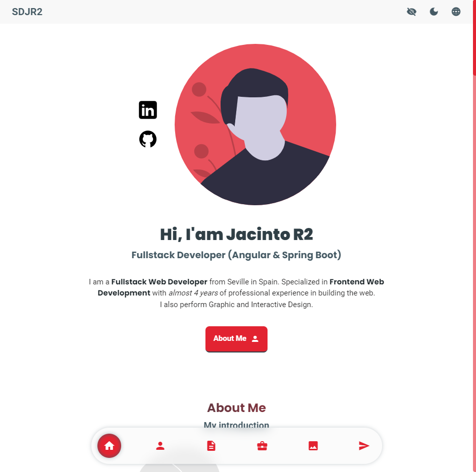Screen dimensions: 476x472
Task: Click the red vertical scrollbar thumb
Action: click(474, 37)
